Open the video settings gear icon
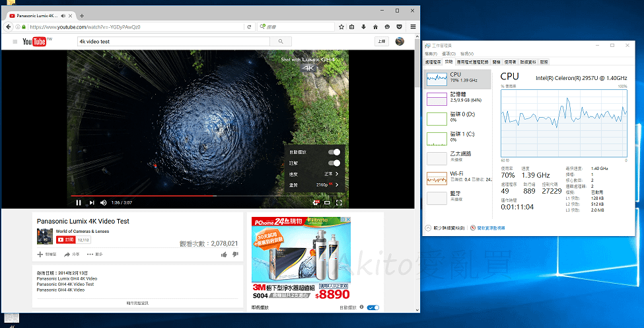This screenshot has height=328, width=644. coord(316,202)
